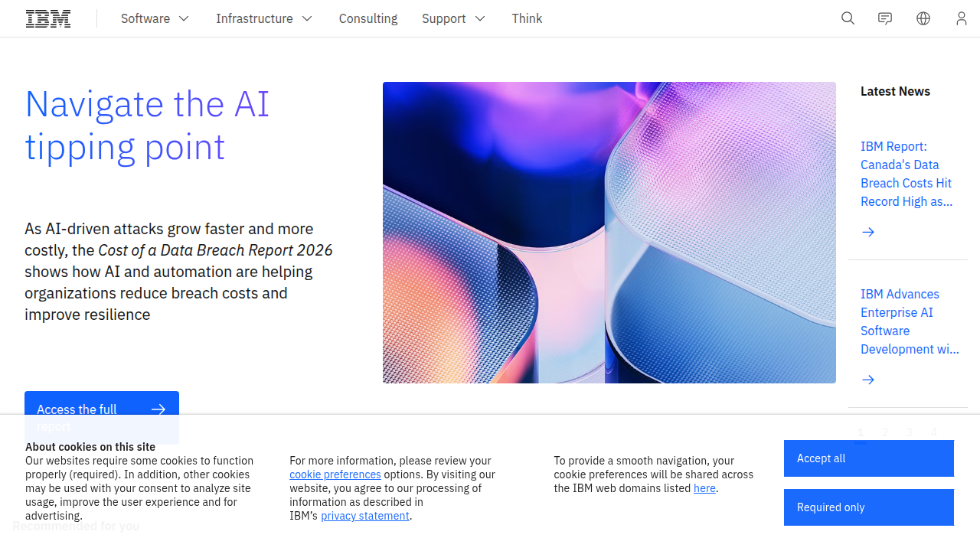Go to Consulting in the top navigation

(368, 18)
